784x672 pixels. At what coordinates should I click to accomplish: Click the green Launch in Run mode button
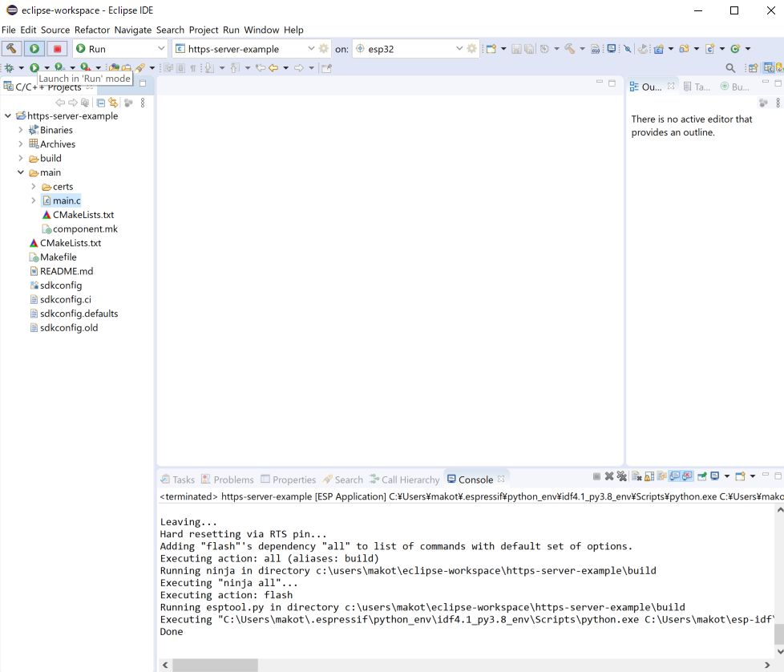(x=34, y=48)
